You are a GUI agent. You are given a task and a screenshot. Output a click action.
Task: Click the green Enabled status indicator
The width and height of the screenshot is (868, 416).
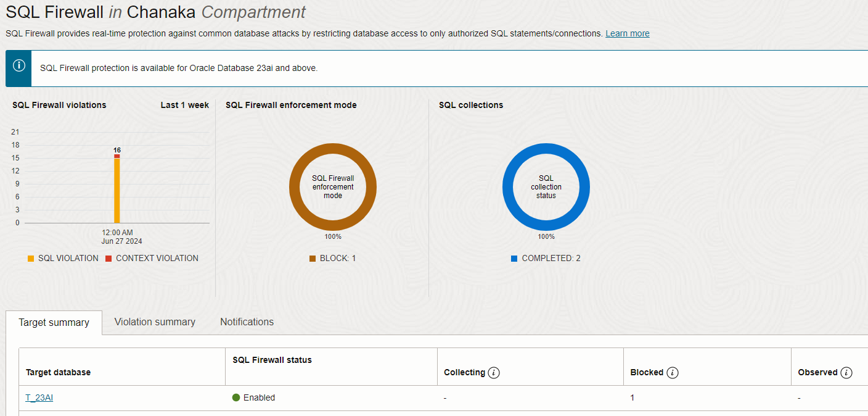[x=236, y=397]
